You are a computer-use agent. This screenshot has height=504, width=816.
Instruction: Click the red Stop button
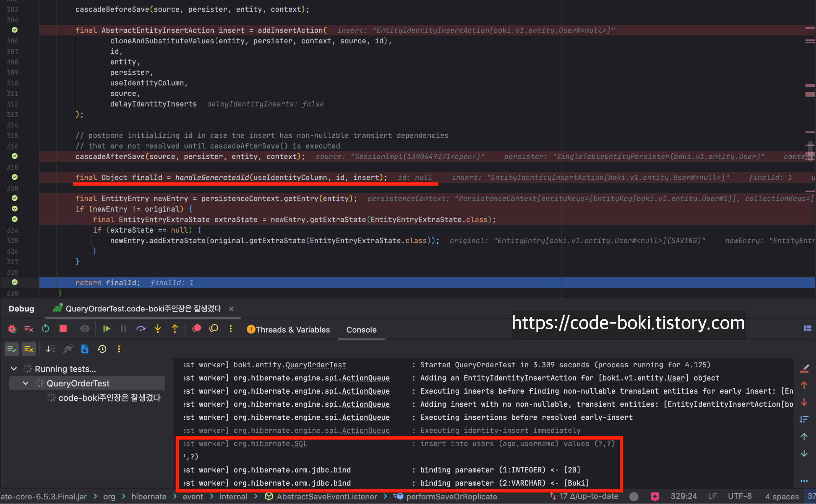pos(63,329)
